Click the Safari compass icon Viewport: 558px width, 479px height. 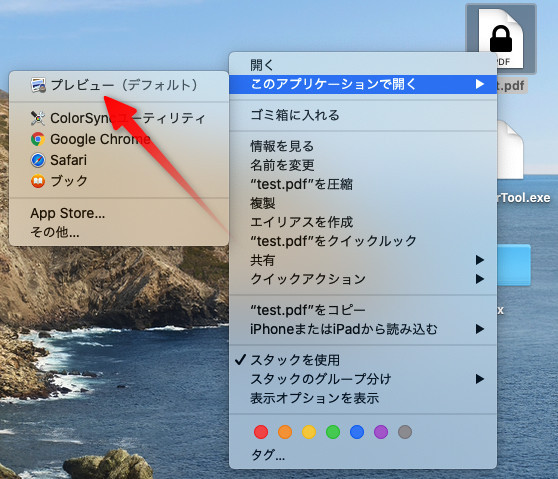[x=38, y=160]
